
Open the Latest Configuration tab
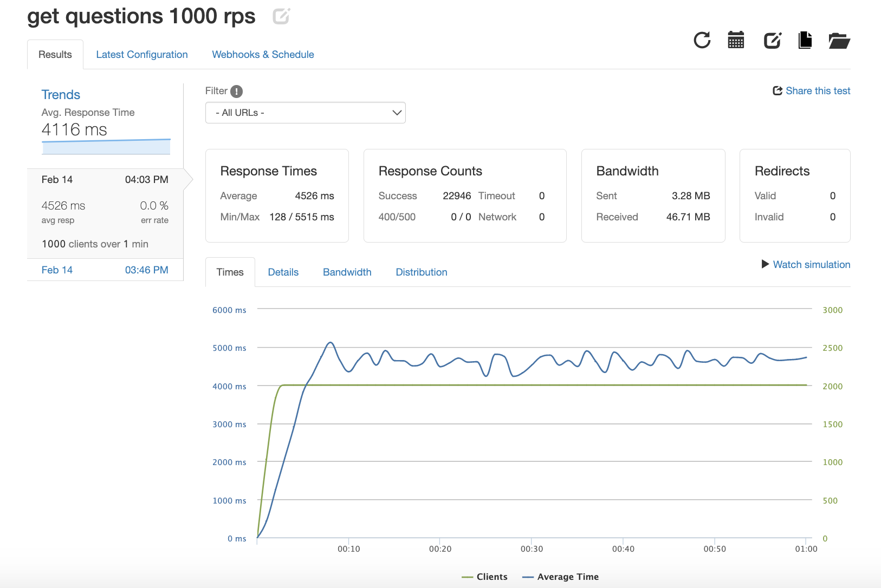point(142,55)
